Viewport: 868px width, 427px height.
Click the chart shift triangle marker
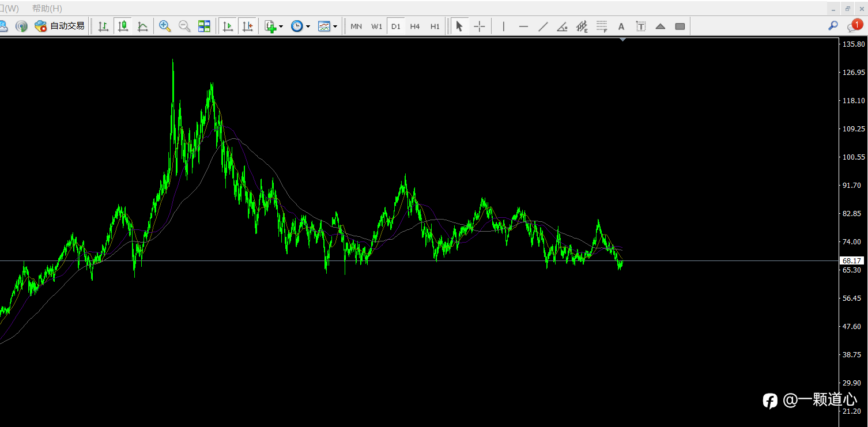click(622, 39)
